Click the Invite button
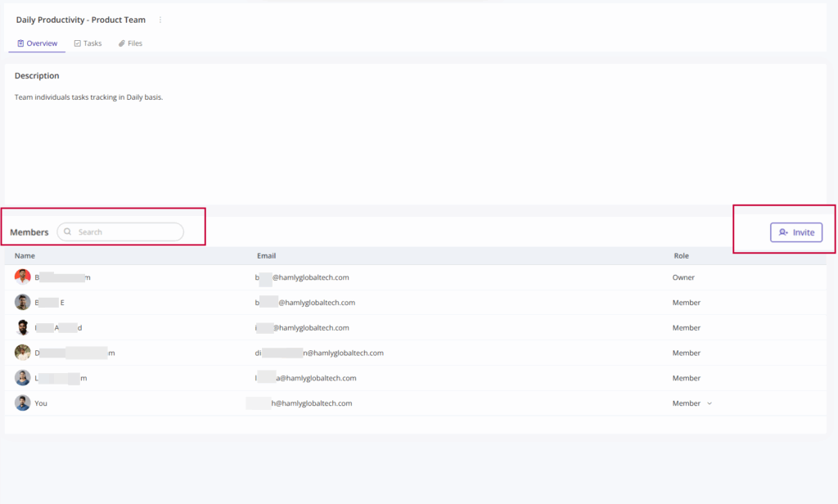Viewport: 838px width, 504px height. pyautogui.click(x=796, y=232)
